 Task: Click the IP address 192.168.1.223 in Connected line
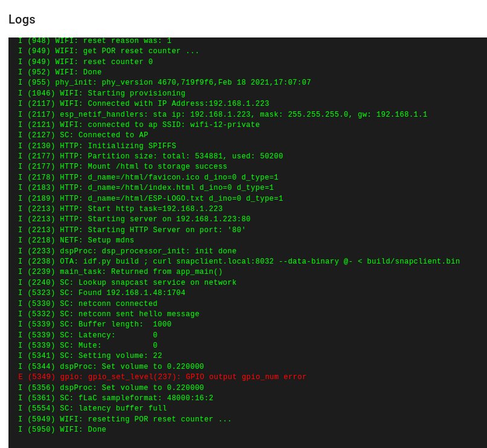tap(239, 103)
